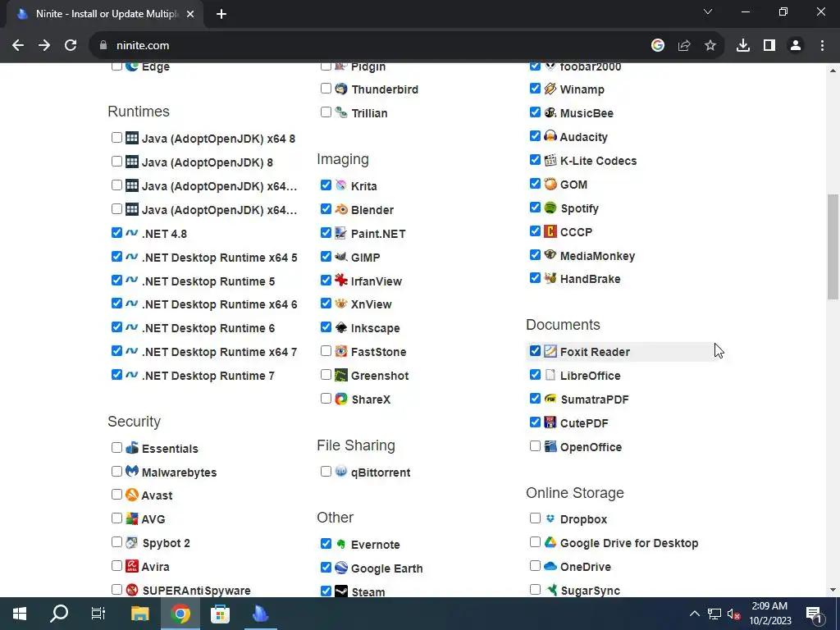
Task: Uncheck the Foxit Reader checkbox
Action: [535, 351]
